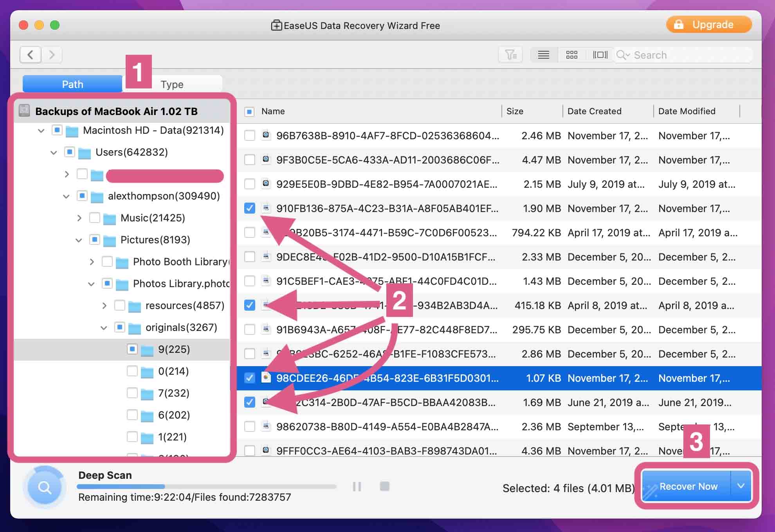
Task: Open the Recover Now dropdown arrow
Action: pos(741,486)
